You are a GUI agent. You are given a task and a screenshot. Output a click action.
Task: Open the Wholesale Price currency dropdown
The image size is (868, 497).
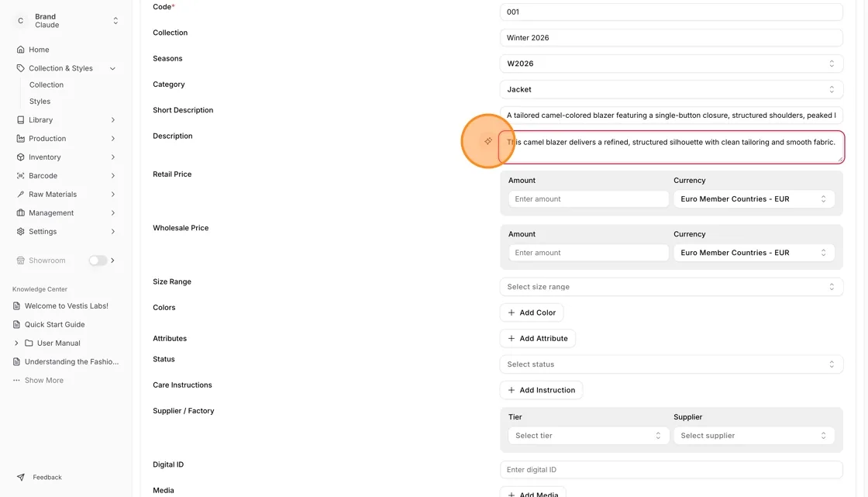(x=753, y=253)
